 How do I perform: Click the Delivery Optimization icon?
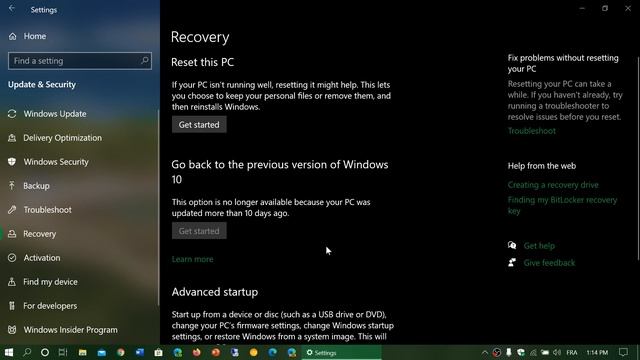tap(12, 138)
